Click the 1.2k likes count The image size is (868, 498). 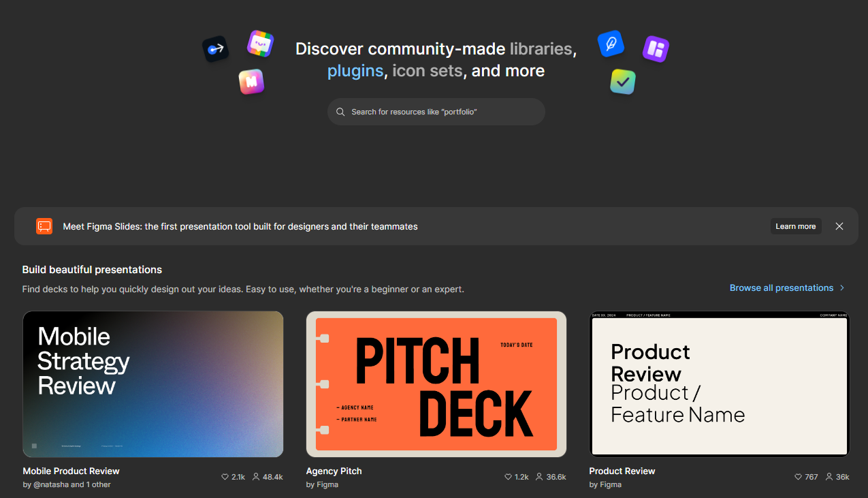pyautogui.click(x=521, y=477)
